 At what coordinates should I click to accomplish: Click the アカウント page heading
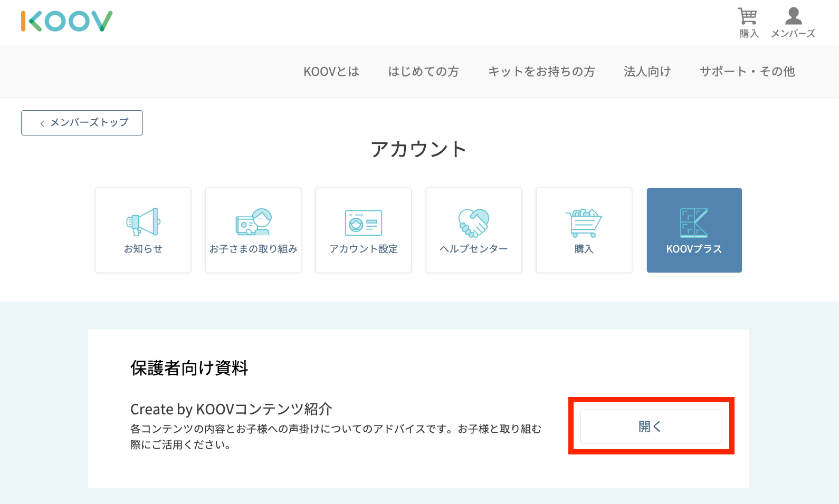[x=419, y=149]
